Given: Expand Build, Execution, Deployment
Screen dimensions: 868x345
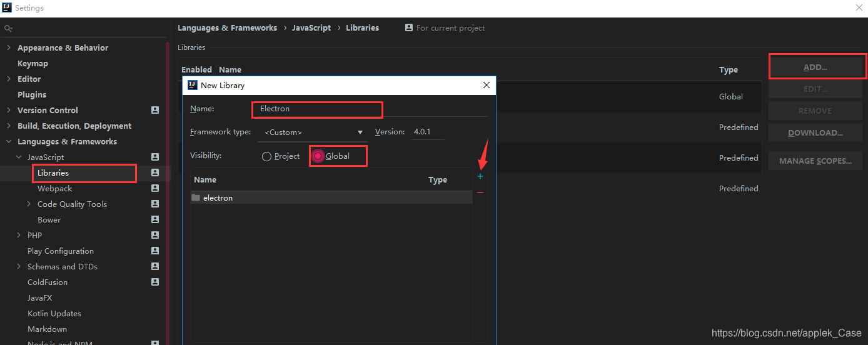Looking at the screenshot, I should pyautogui.click(x=8, y=126).
